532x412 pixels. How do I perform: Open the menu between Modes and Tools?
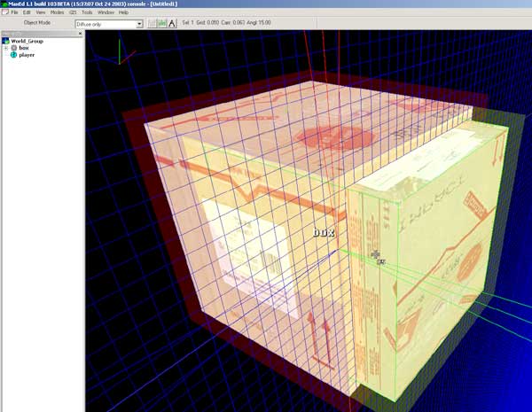point(73,12)
